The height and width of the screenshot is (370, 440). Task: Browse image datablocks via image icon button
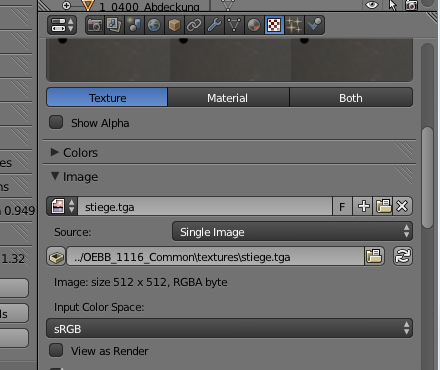(62, 206)
